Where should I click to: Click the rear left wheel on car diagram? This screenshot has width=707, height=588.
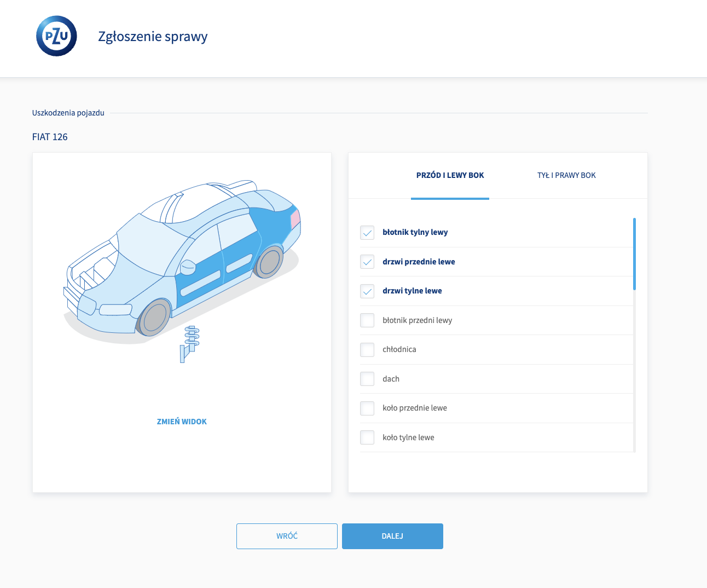269,262
